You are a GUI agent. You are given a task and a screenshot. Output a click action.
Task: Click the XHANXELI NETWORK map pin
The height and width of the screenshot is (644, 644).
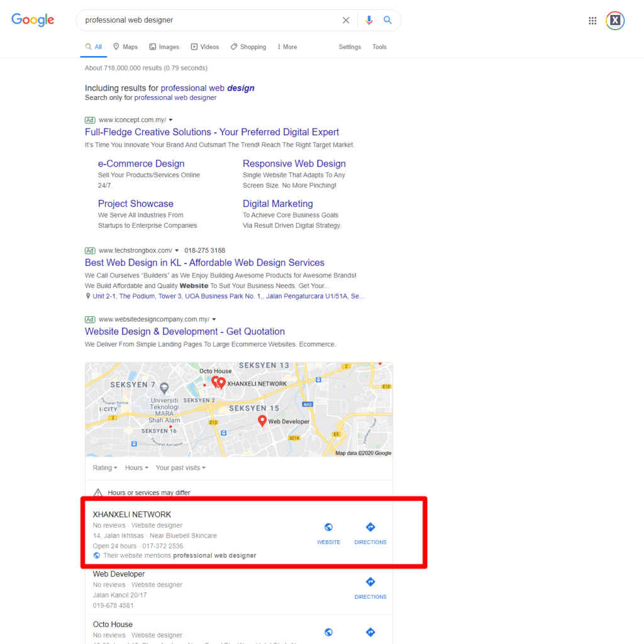click(x=221, y=383)
